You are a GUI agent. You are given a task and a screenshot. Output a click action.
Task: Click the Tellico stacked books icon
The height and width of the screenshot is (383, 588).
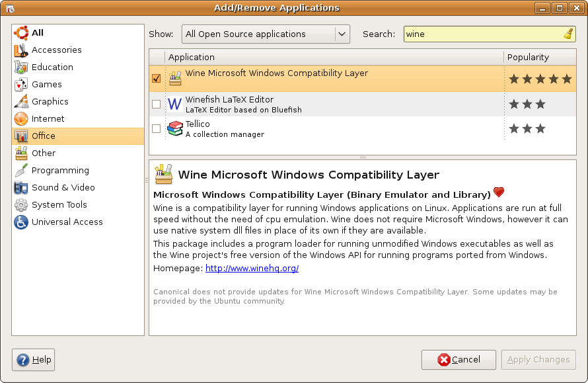[175, 128]
